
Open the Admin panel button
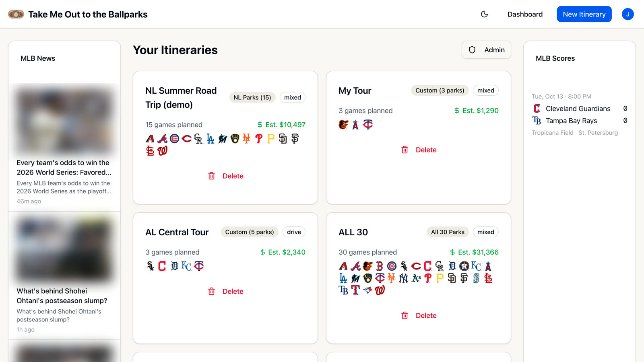tap(486, 50)
